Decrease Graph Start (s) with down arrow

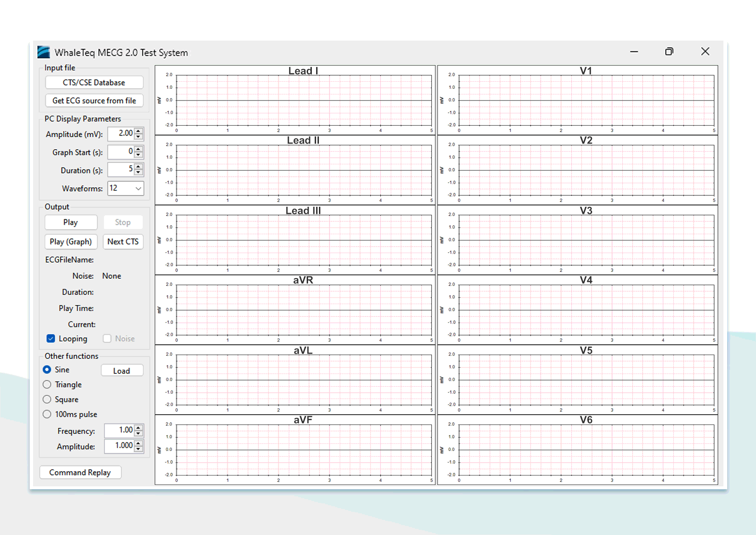click(138, 155)
